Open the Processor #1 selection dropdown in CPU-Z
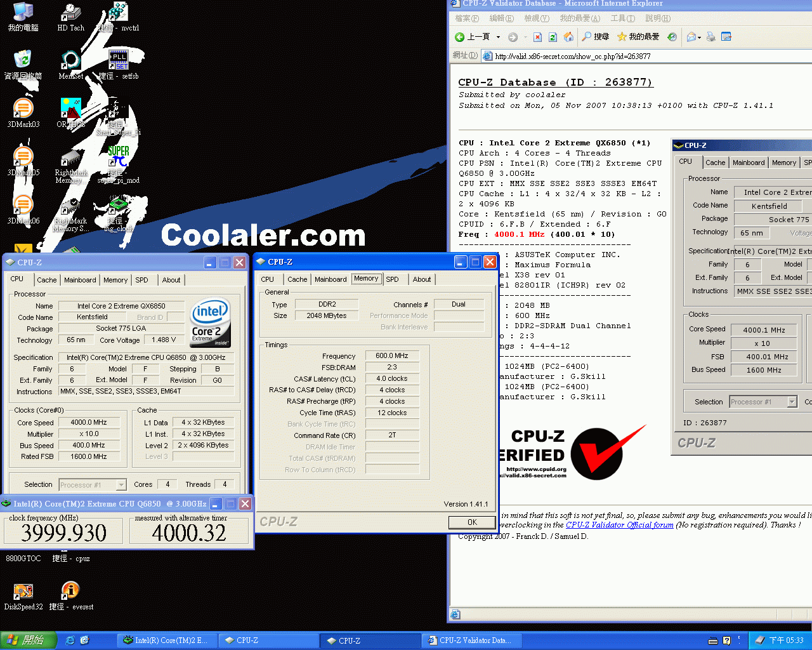 click(121, 485)
